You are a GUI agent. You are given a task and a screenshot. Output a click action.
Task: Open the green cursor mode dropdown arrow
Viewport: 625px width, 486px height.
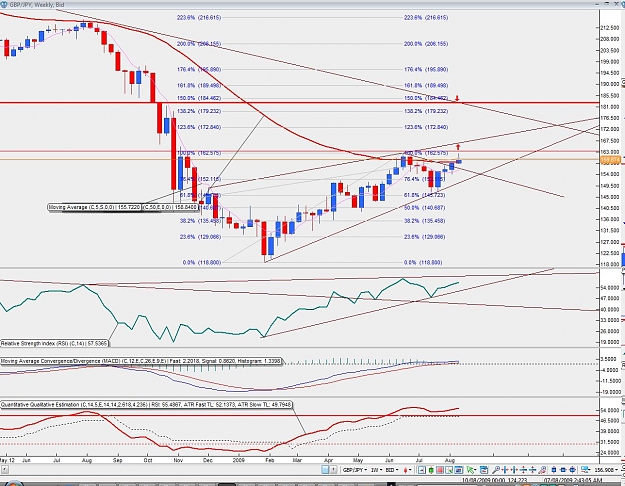pos(475,470)
